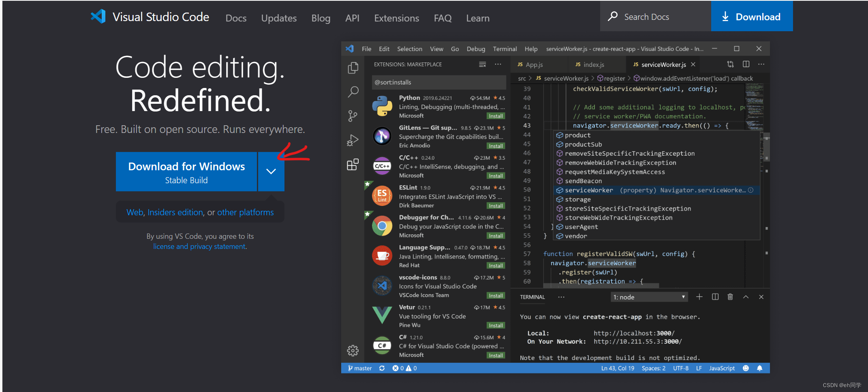Click the open changes icon in editor toolbar
Screen dimensions: 868x392
click(730, 64)
